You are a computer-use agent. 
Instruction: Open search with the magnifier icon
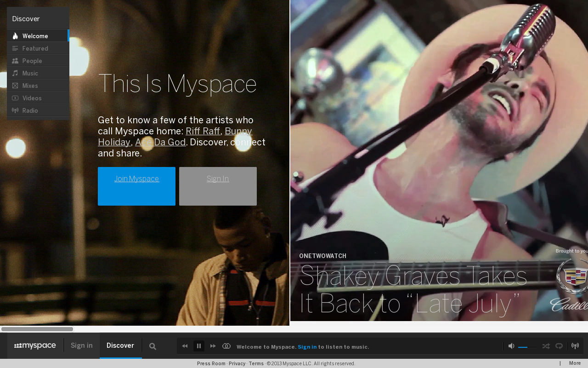click(x=153, y=346)
